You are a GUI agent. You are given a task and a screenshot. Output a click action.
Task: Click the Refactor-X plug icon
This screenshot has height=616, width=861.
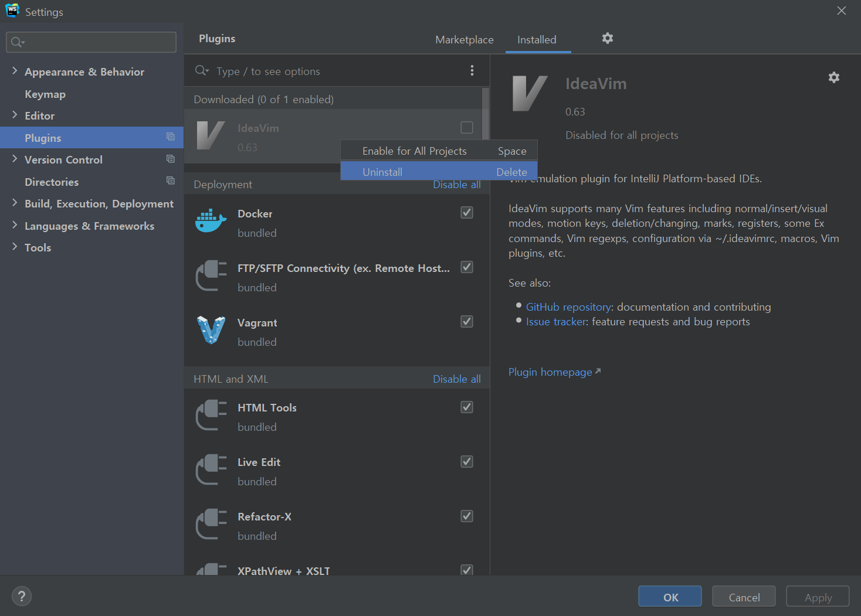(211, 524)
